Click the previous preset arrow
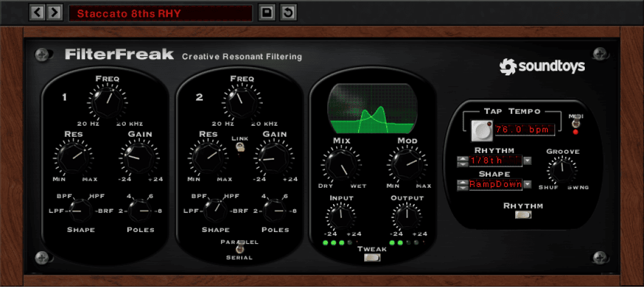The image size is (644, 287). 37,12
